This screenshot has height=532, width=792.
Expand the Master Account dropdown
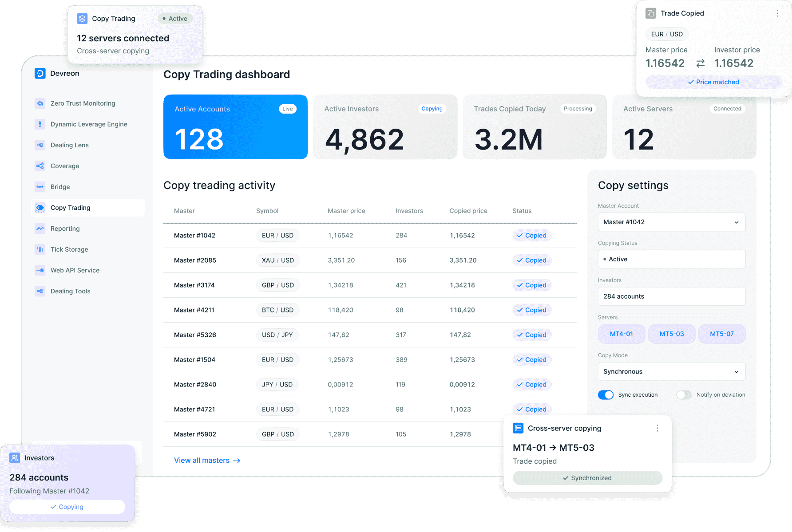pos(671,222)
